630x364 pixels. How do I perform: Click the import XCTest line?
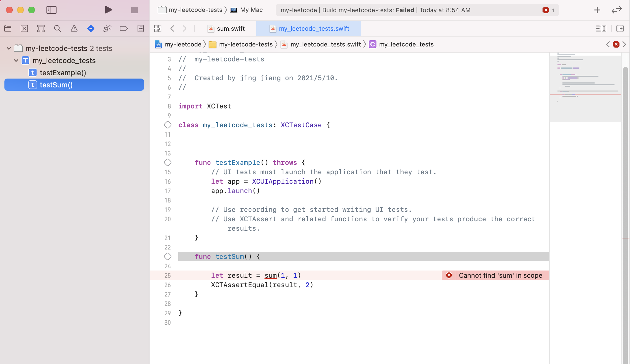pyautogui.click(x=205, y=106)
